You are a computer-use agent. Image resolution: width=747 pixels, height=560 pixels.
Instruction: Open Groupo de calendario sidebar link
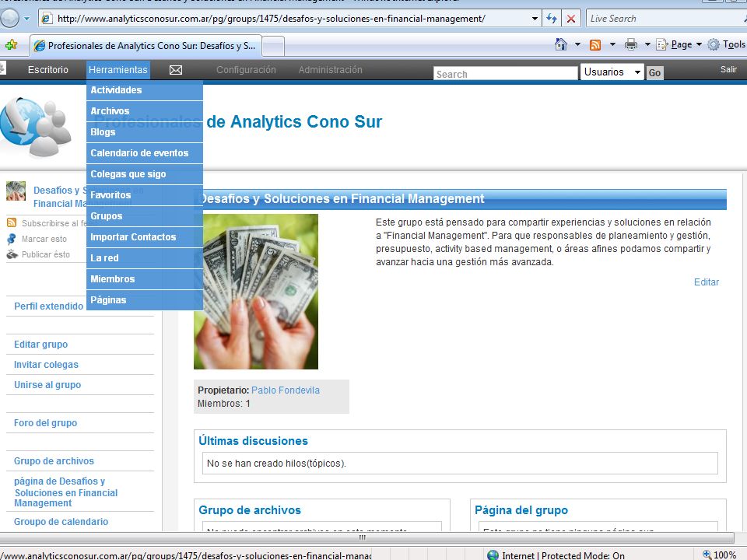pos(61,521)
